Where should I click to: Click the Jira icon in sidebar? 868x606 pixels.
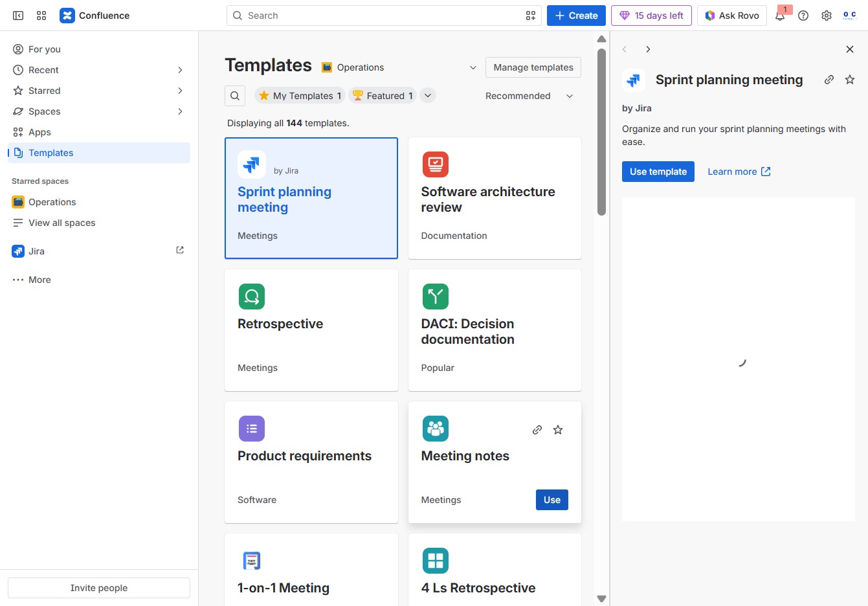[18, 251]
